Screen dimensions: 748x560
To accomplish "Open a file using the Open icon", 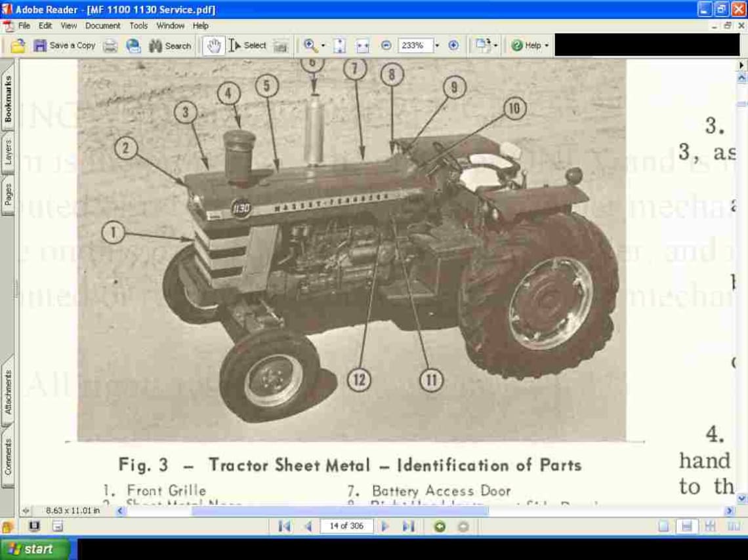I will (x=18, y=45).
